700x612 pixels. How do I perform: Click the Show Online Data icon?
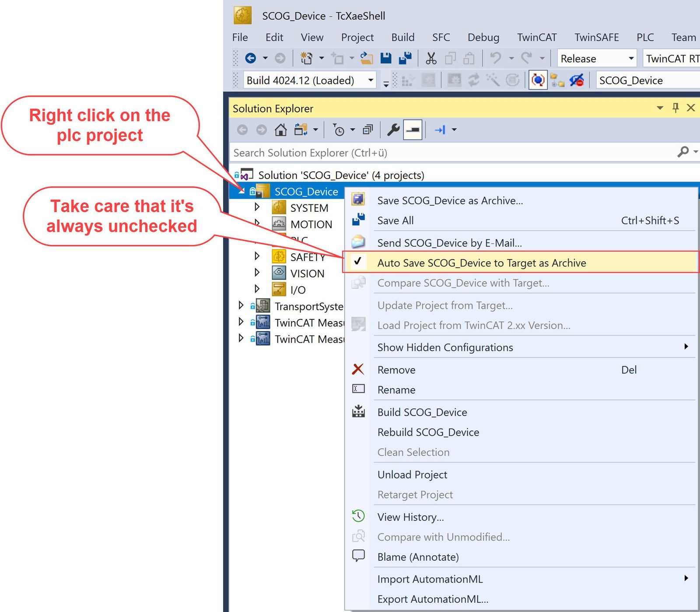(x=577, y=80)
